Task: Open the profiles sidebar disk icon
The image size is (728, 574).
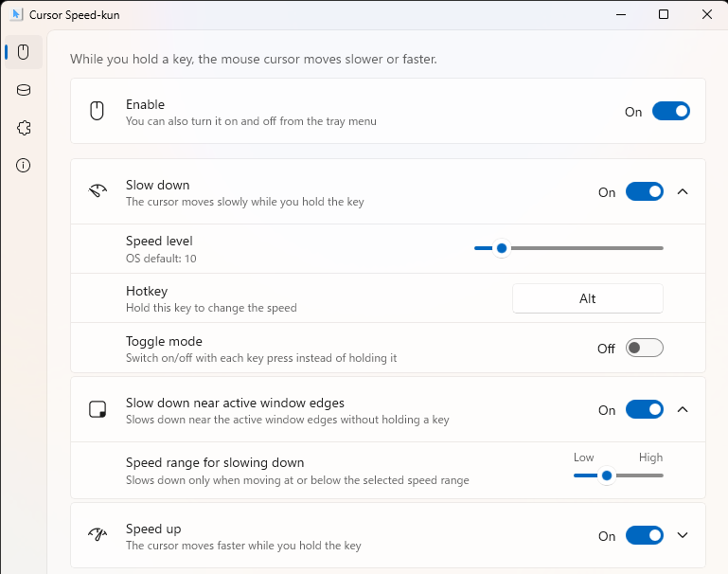Action: pyautogui.click(x=24, y=90)
